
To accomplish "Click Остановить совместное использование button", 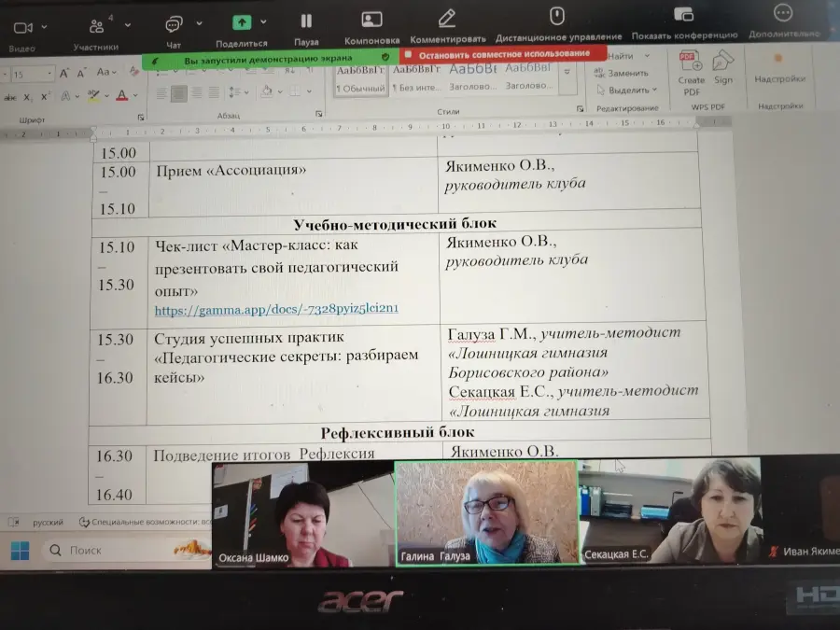I will [503, 54].
